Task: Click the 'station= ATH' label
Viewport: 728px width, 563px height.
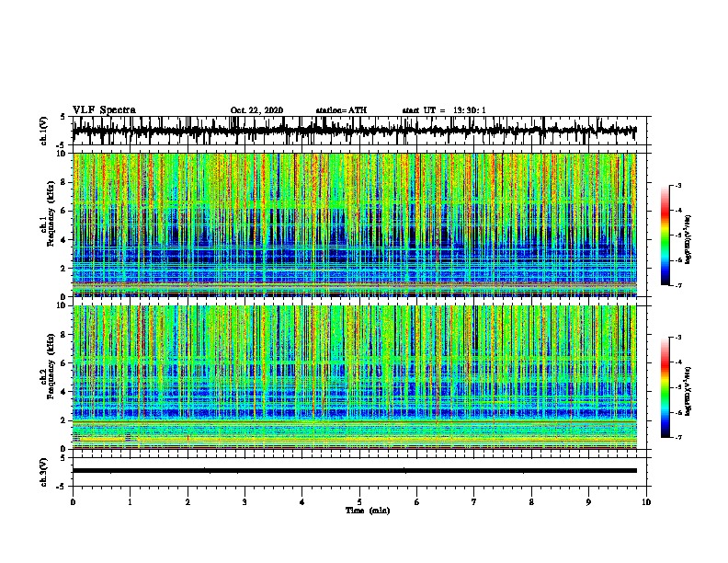Action: [341, 110]
